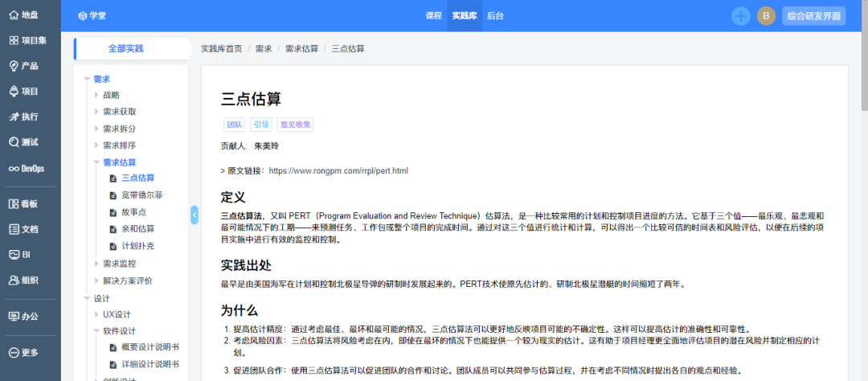Expand the 需求监控 tree node

click(97, 264)
